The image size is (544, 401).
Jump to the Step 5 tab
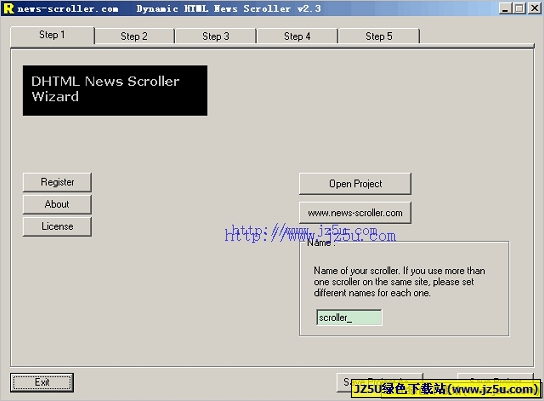[379, 36]
